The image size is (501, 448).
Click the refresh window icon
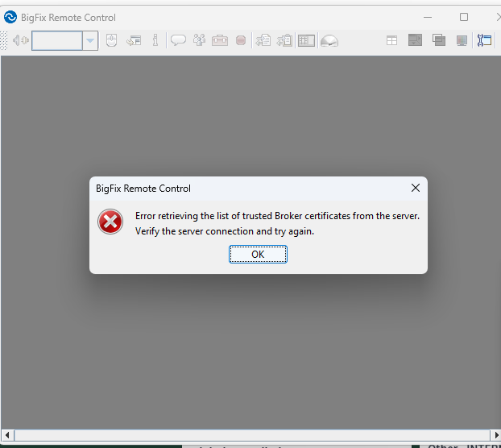click(x=134, y=40)
